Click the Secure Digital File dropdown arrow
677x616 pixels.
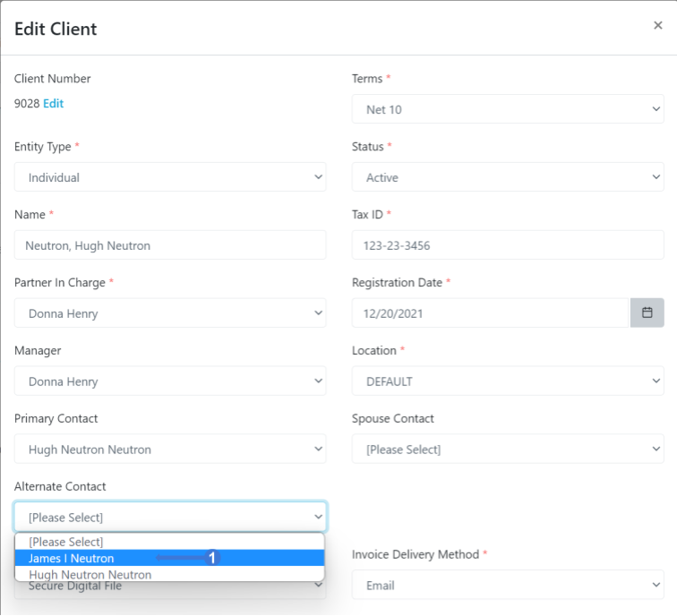(x=318, y=586)
